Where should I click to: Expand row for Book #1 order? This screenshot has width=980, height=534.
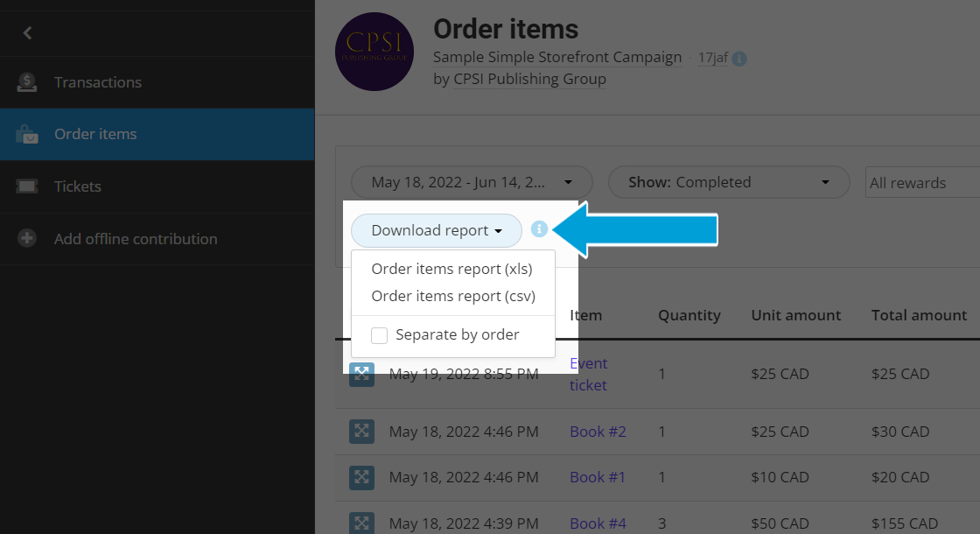click(x=361, y=478)
